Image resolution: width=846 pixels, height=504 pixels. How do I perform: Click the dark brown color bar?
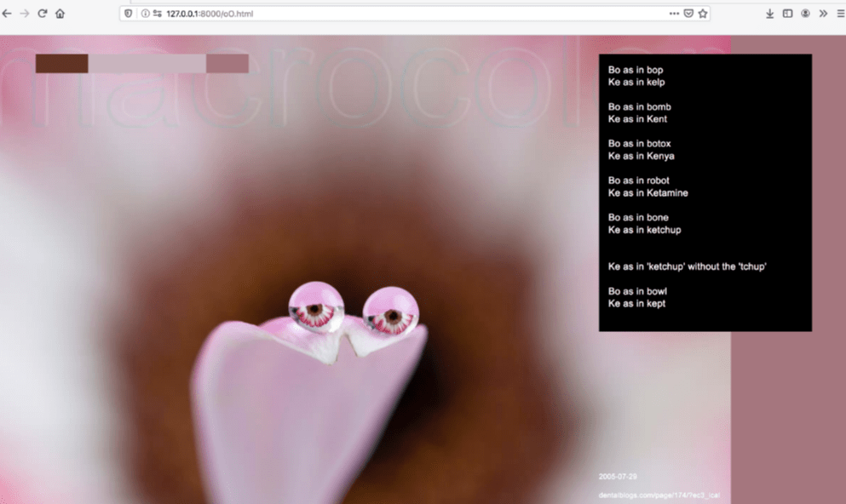tap(61, 63)
